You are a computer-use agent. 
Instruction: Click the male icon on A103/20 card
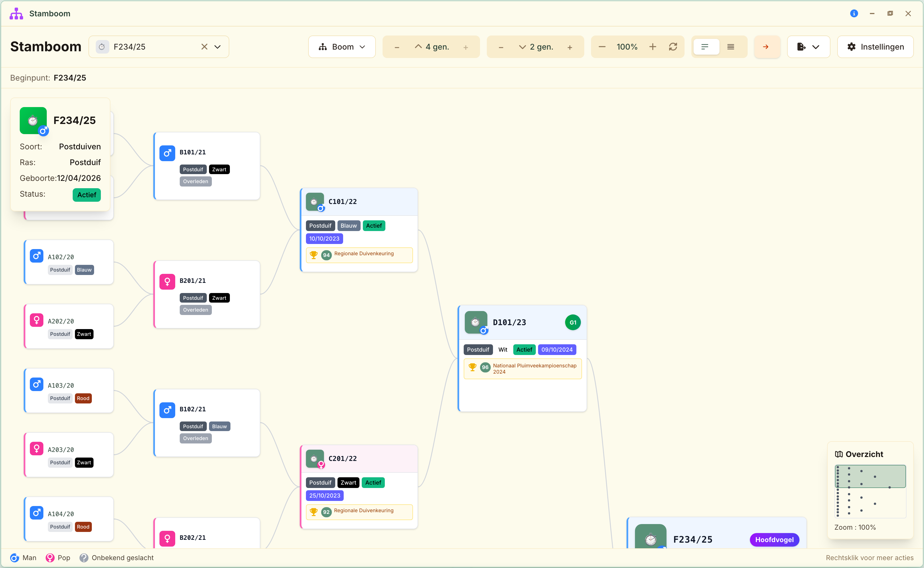coord(36,384)
